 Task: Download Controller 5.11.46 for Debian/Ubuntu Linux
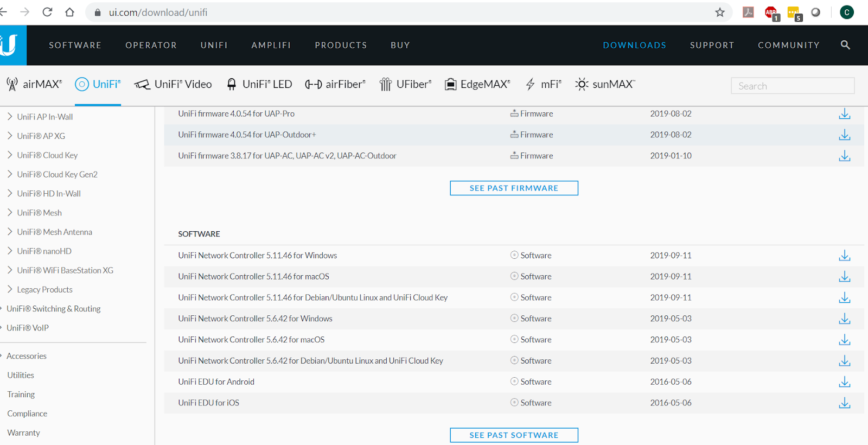coord(844,298)
